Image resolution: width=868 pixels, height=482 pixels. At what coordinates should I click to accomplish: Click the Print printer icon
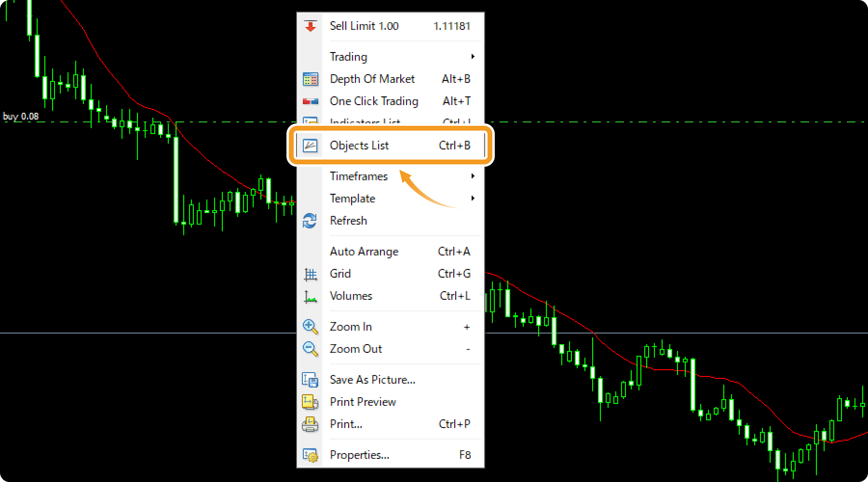click(310, 424)
